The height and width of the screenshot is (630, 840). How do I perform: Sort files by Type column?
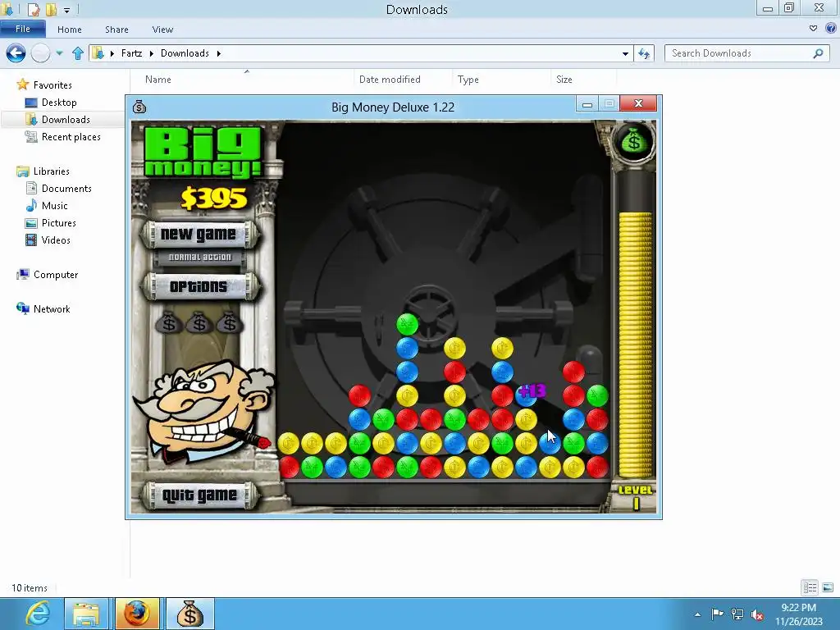coord(468,80)
